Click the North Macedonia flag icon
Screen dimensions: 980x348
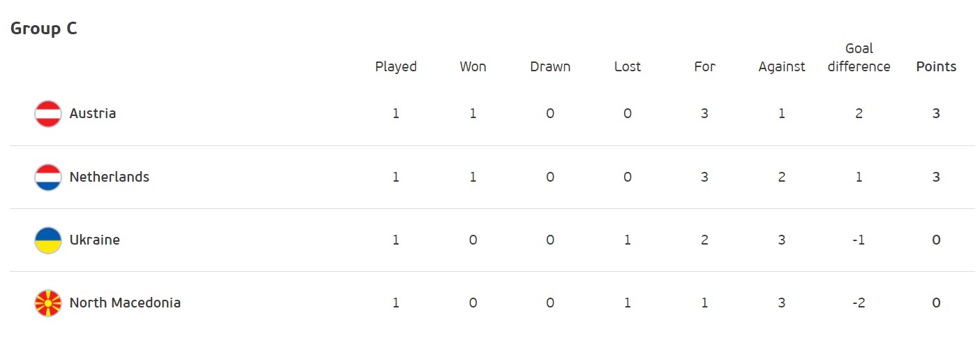click(x=48, y=303)
